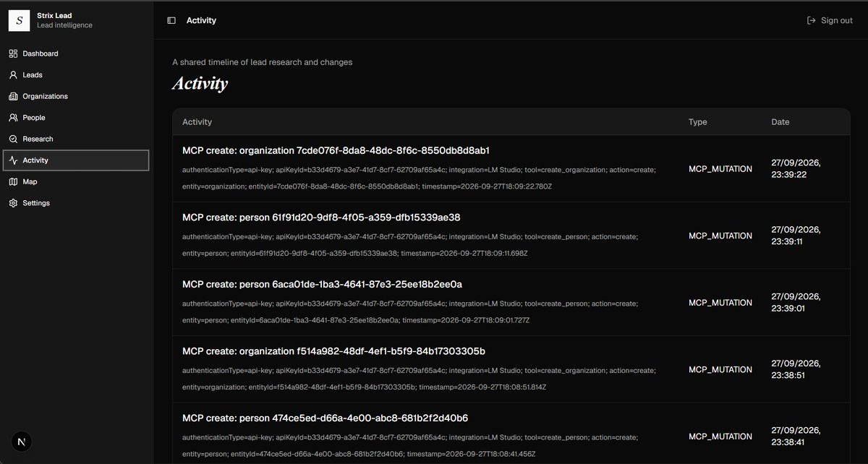Viewport: 868px width, 464px height.
Task: Open the Leads section
Action: click(x=76, y=75)
